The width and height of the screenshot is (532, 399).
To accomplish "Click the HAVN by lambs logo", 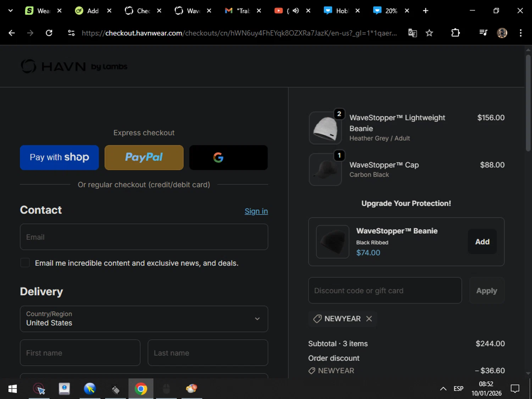I will tap(74, 66).
